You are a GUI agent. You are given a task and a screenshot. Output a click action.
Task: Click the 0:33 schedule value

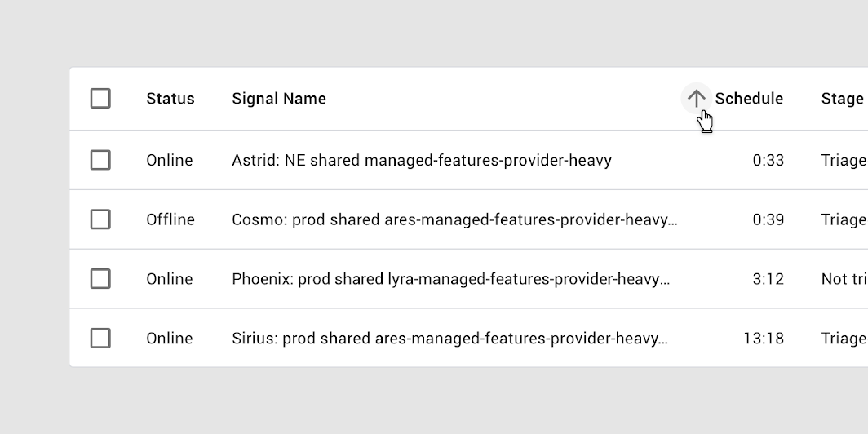pyautogui.click(x=768, y=160)
